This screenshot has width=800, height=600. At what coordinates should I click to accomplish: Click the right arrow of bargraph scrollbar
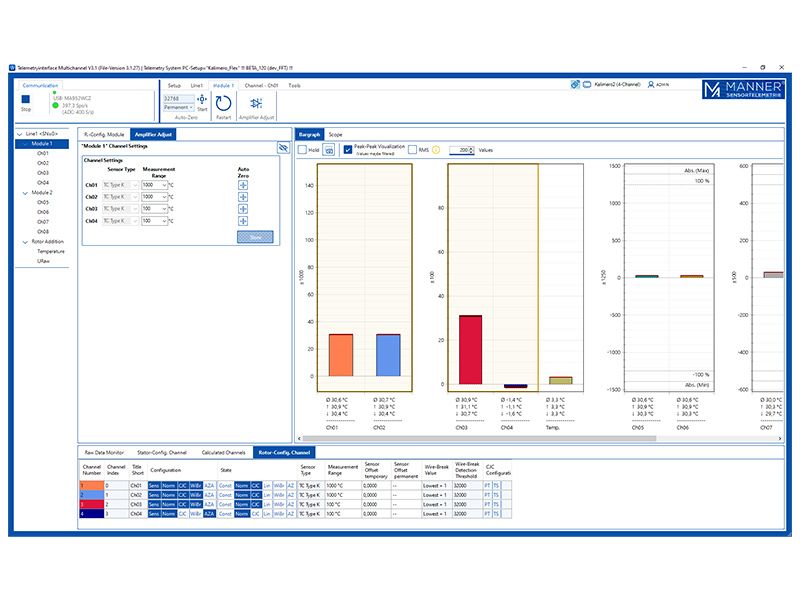click(x=780, y=438)
